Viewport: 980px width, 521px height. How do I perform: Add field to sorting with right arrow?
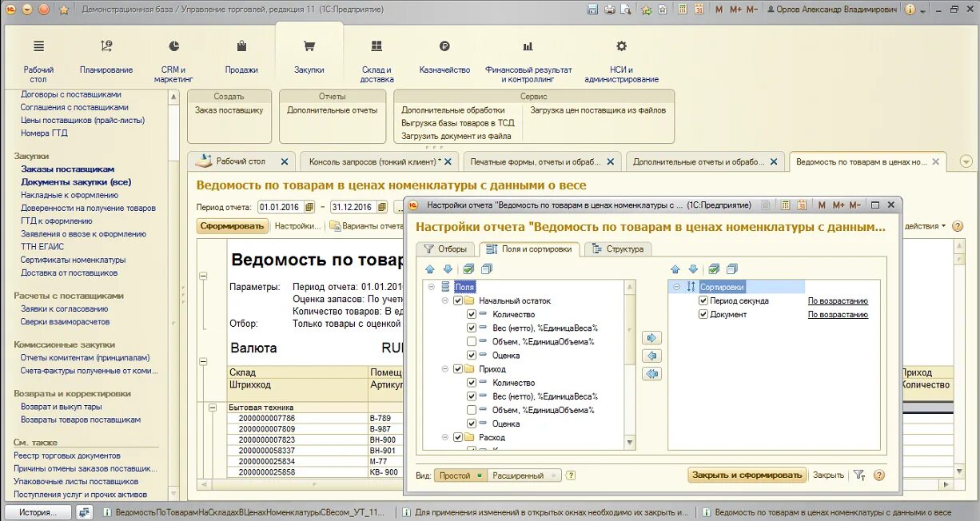pyautogui.click(x=652, y=338)
